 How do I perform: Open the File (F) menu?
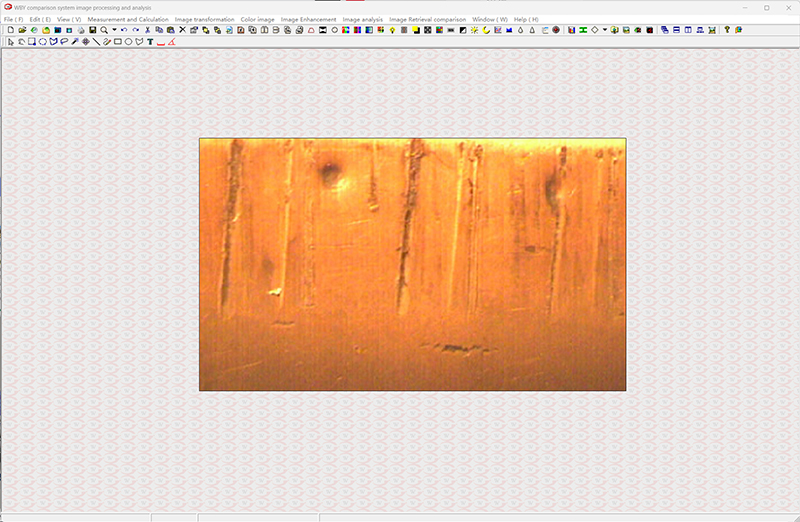point(13,19)
